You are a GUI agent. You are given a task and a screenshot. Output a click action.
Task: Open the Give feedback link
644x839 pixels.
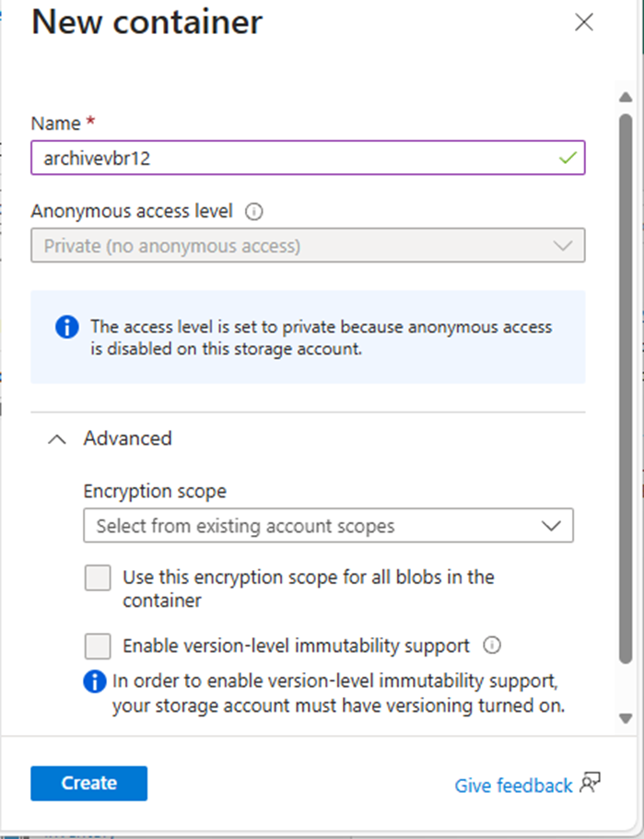513,785
